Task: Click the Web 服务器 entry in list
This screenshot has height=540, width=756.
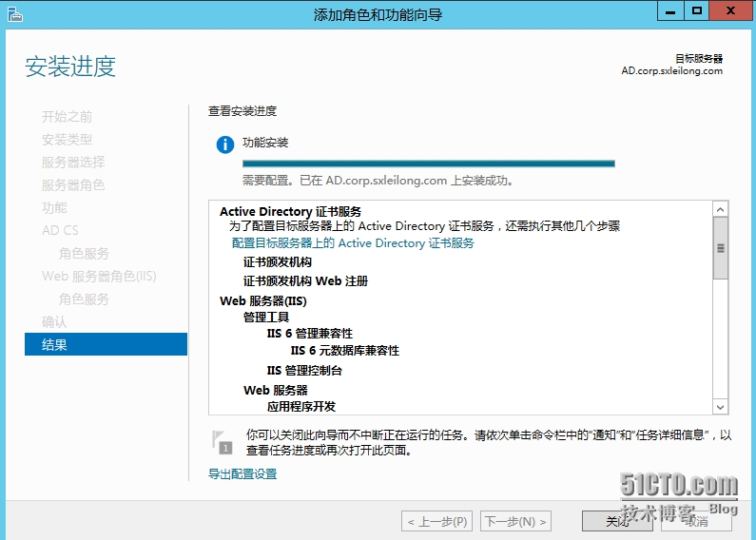Action: (276, 390)
